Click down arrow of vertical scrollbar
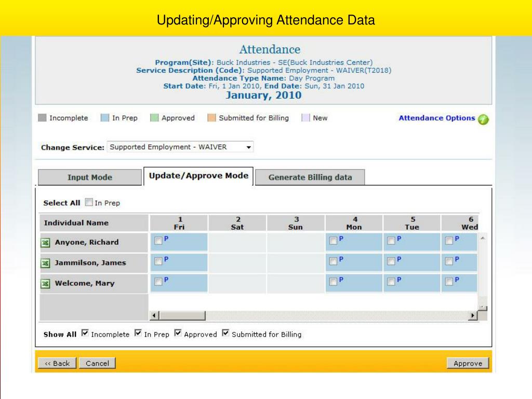 click(483, 307)
